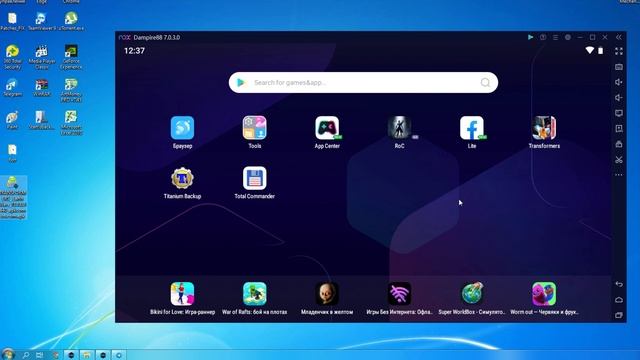
Task: Decrease volume in Nox sidebar
Action: 619,98
